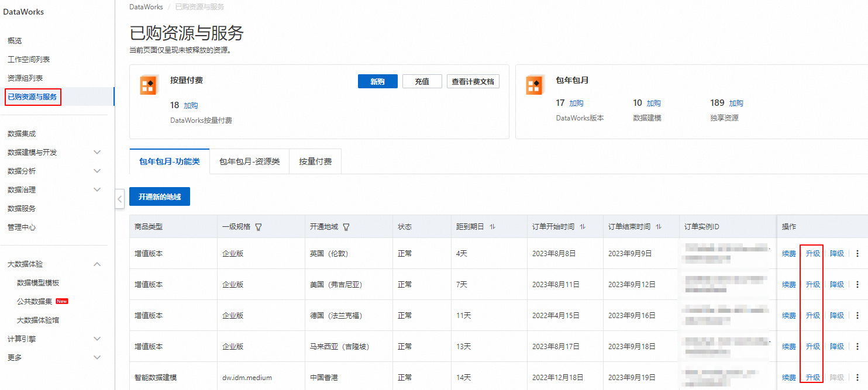868x390 pixels.
Task: Click 降级 for 马来西亚(吉隆坡) row
Action: 837,346
